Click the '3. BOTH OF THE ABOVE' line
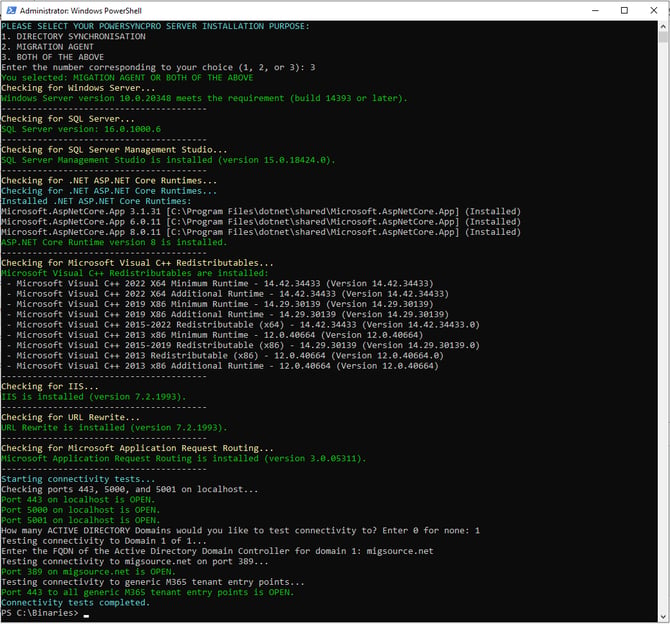This screenshot has width=670, height=624. click(x=52, y=57)
